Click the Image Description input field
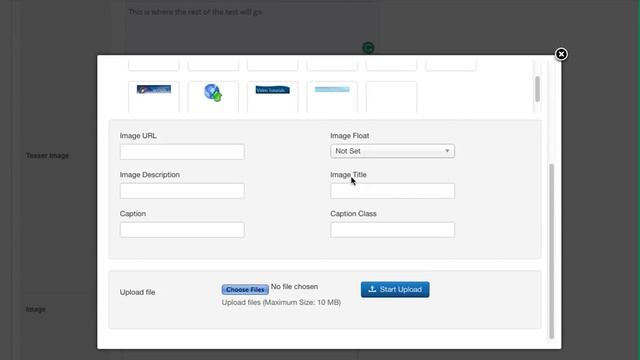This screenshot has height=360, width=640. point(182,191)
